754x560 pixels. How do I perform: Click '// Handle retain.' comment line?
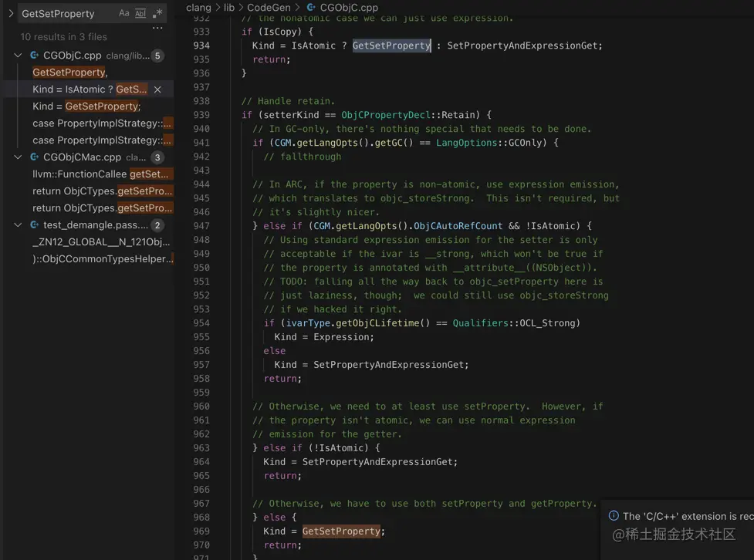pos(288,101)
